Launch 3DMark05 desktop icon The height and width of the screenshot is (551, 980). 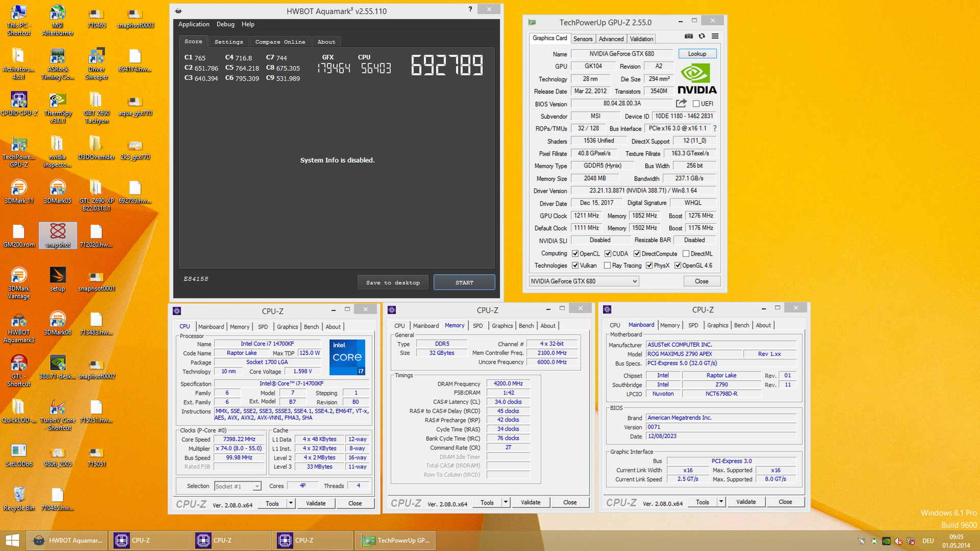click(58, 192)
